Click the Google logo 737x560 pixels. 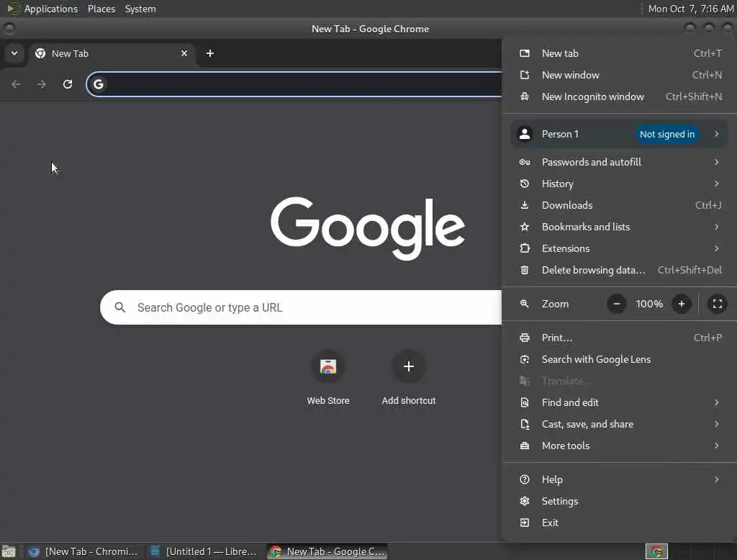368,228
